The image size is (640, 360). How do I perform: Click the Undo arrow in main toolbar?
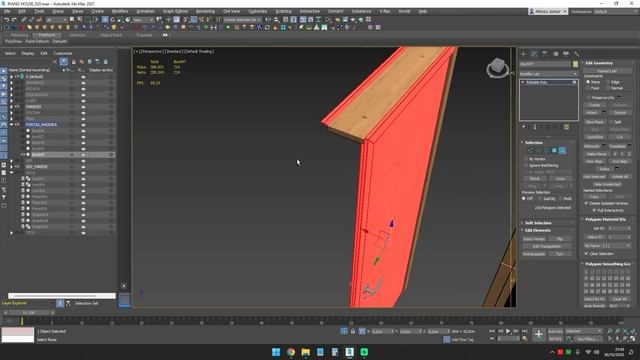(7, 20)
